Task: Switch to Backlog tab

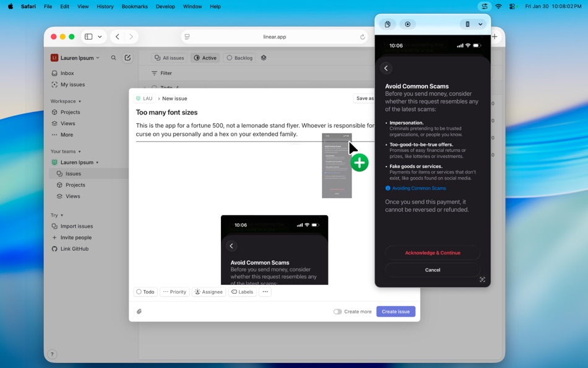Action: pos(240,58)
